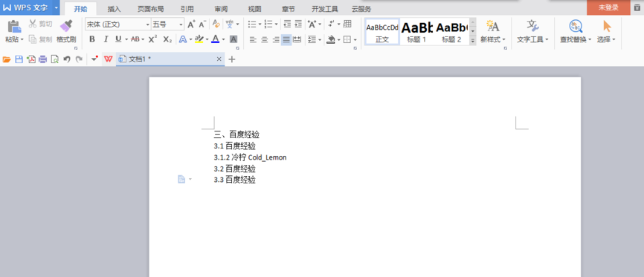Switch to the 视图 (View) tab
The image size is (644, 277).
point(254,9)
